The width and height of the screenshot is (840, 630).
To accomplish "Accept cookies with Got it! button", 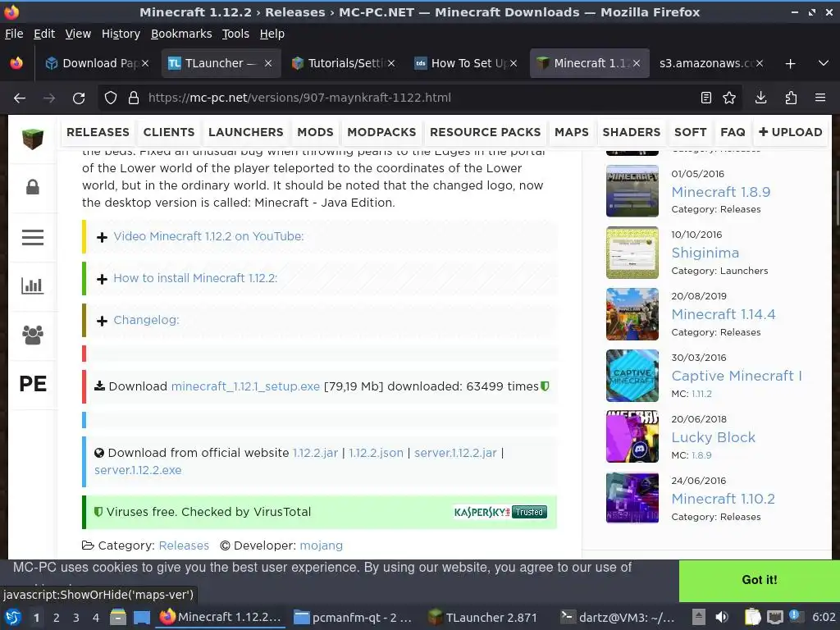I will 759,580.
